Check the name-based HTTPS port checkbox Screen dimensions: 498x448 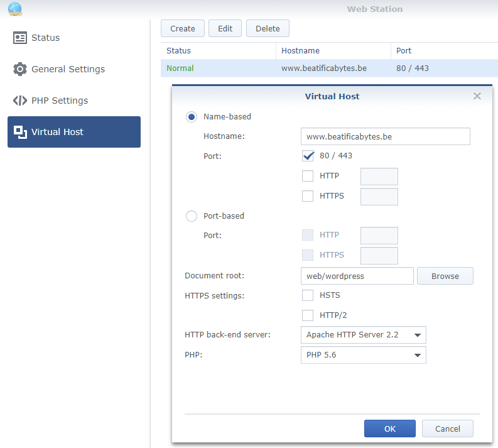click(308, 196)
